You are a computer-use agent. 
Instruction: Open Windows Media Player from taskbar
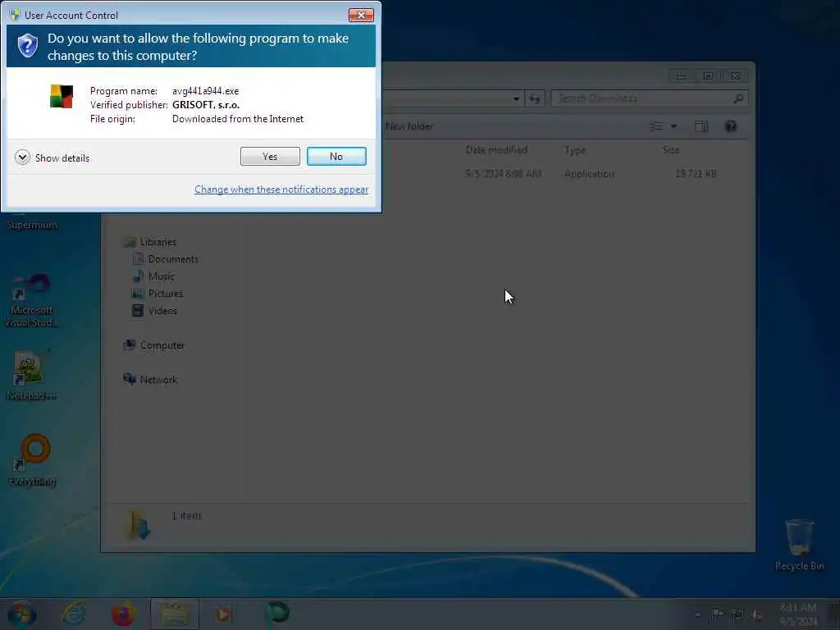(224, 614)
